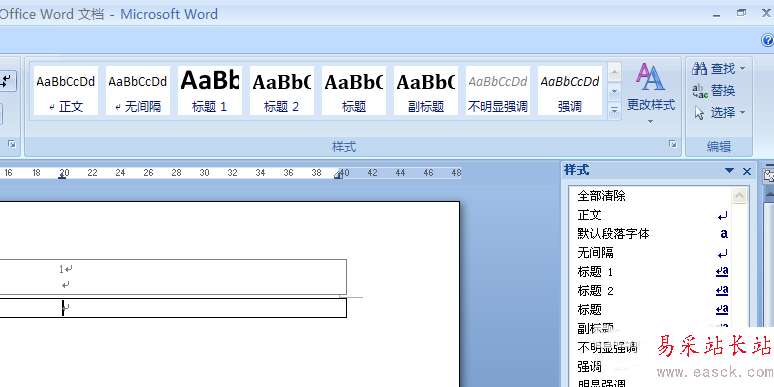774x387 pixels.
Task: Click the paragraph mark icon beside 正文
Action: [723, 216]
